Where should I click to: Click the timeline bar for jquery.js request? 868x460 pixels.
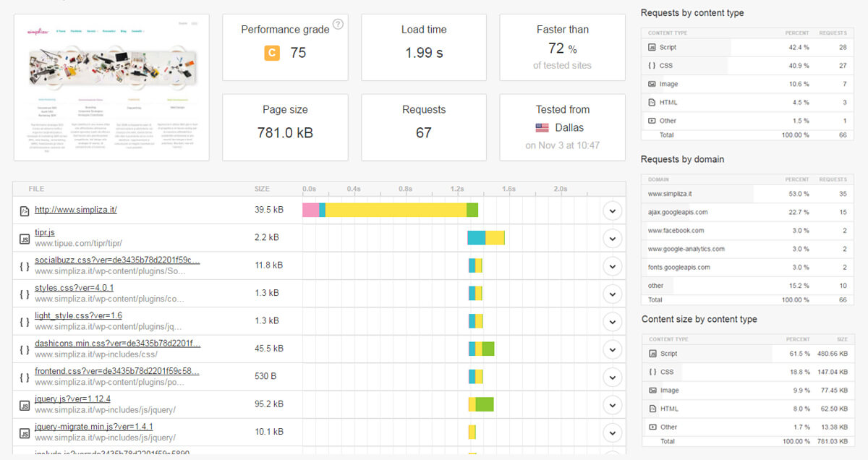(x=481, y=404)
